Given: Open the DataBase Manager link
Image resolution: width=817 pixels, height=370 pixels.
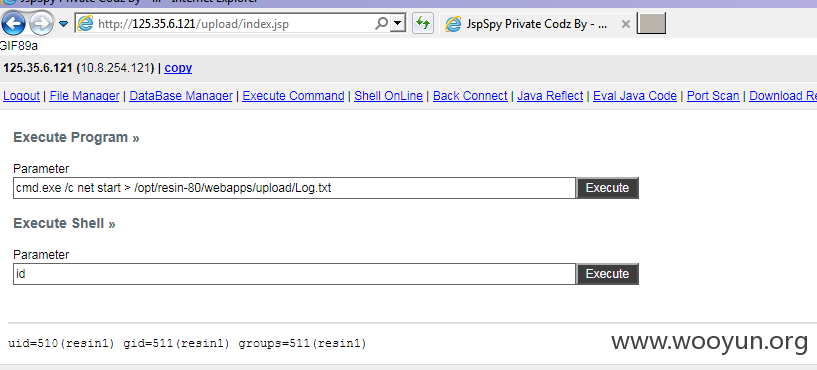Looking at the screenshot, I should 181,96.
